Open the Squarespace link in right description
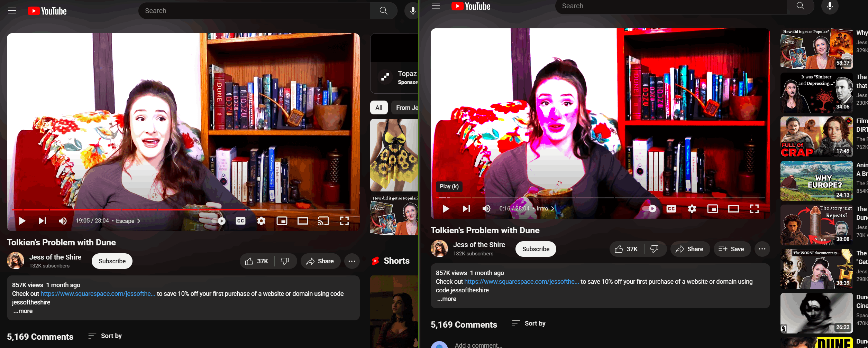 click(522, 282)
